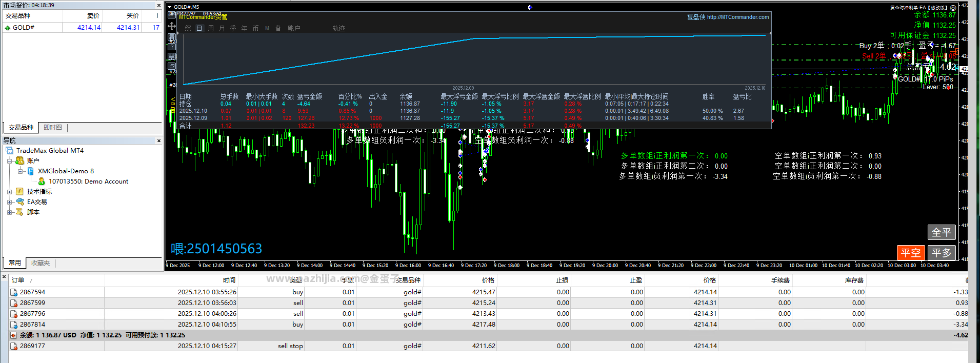This screenshot has width=980, height=363.
Task: Sort orders by 时间 column header
Action: pos(171,280)
